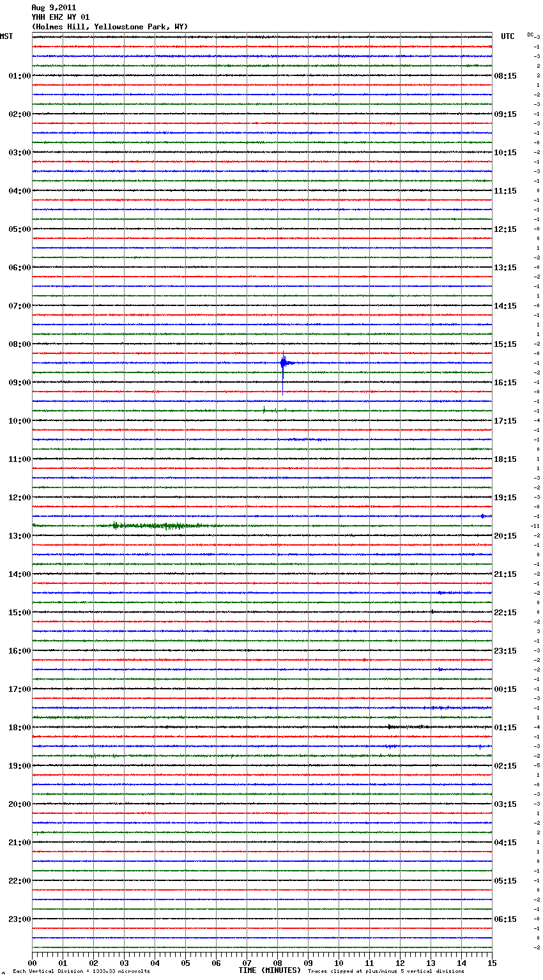Select the "12:00" MST time label
Screen dimensions: 543x980
click(20, 498)
